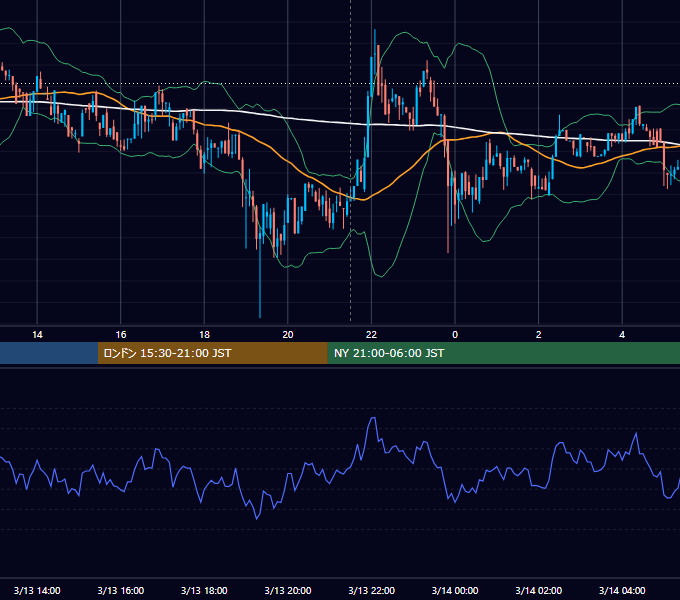Click the 18 hour label on price chart axis

[204, 335]
